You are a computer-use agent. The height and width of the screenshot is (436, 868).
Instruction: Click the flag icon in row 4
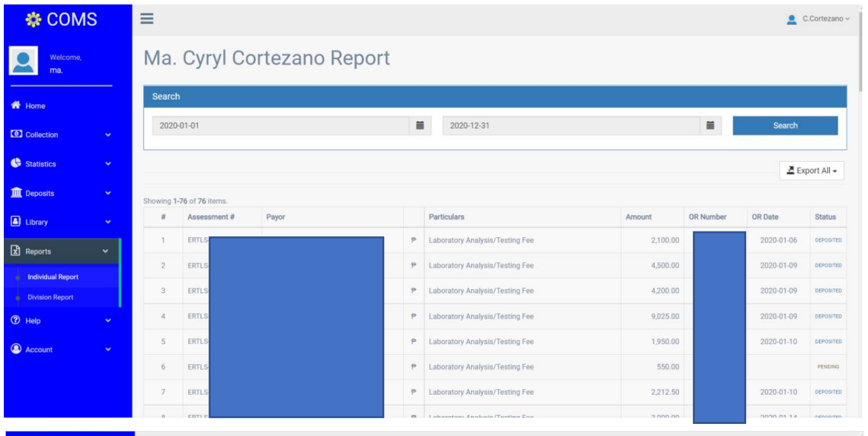[413, 316]
